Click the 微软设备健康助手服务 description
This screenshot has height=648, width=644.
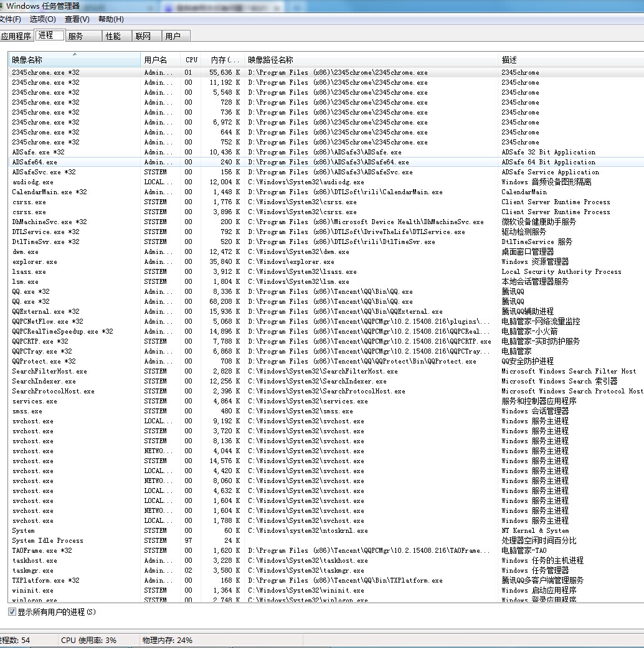539,222
